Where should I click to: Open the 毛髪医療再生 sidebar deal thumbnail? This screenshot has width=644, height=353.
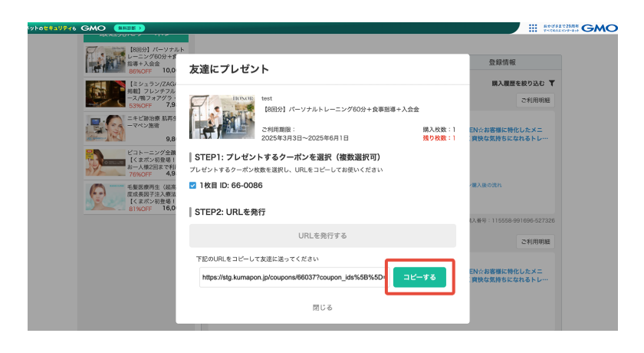click(105, 197)
